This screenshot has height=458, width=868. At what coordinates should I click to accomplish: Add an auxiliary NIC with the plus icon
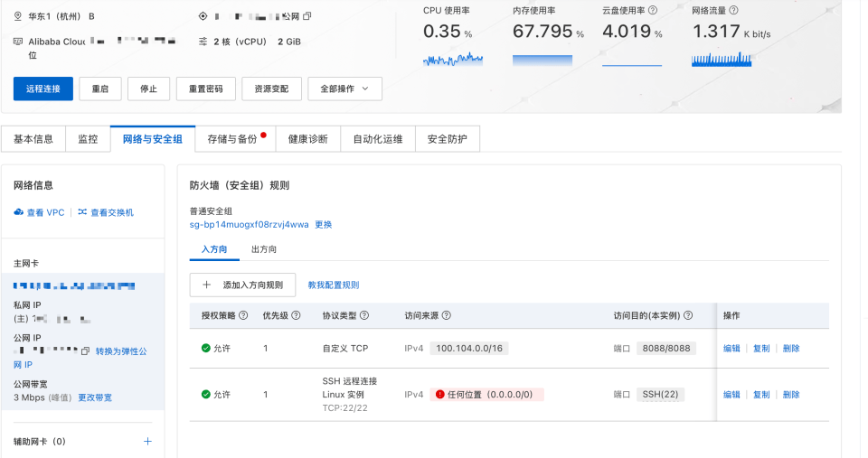pos(148,442)
